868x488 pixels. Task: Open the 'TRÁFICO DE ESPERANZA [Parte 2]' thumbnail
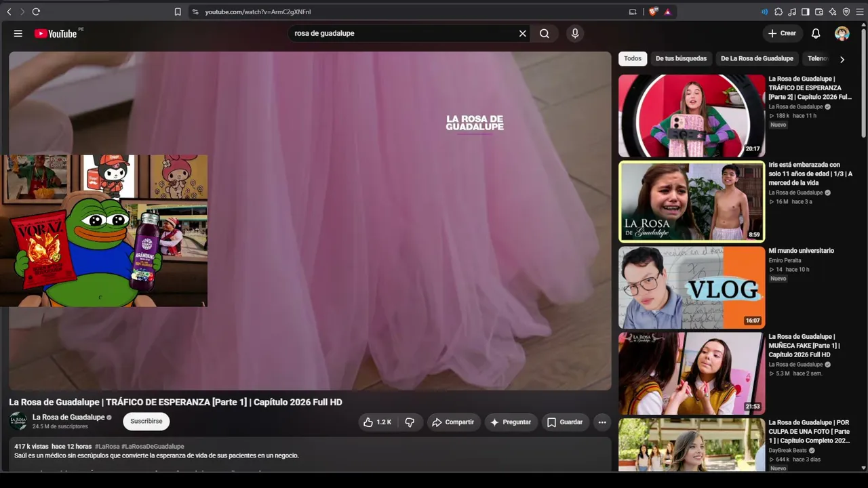[x=692, y=116]
